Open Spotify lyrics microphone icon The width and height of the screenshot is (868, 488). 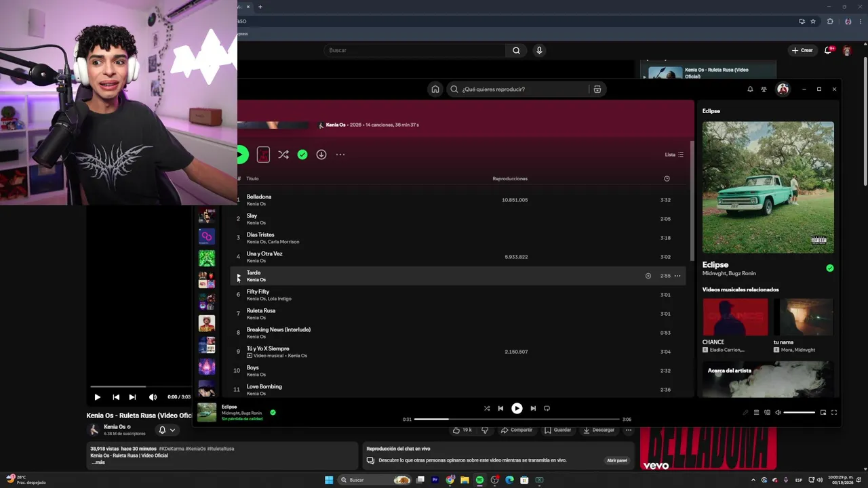click(x=745, y=412)
